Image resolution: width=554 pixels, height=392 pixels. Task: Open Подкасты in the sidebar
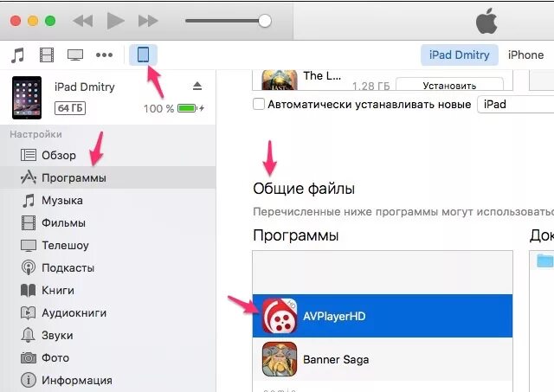click(x=107, y=267)
